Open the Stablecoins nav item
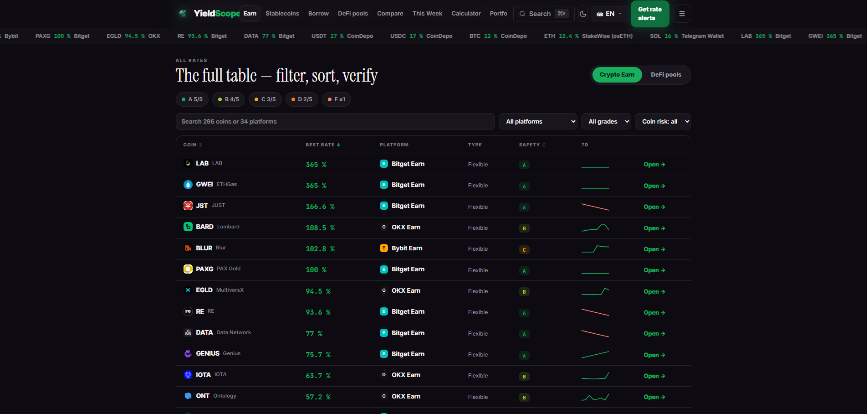868x414 pixels. point(282,14)
